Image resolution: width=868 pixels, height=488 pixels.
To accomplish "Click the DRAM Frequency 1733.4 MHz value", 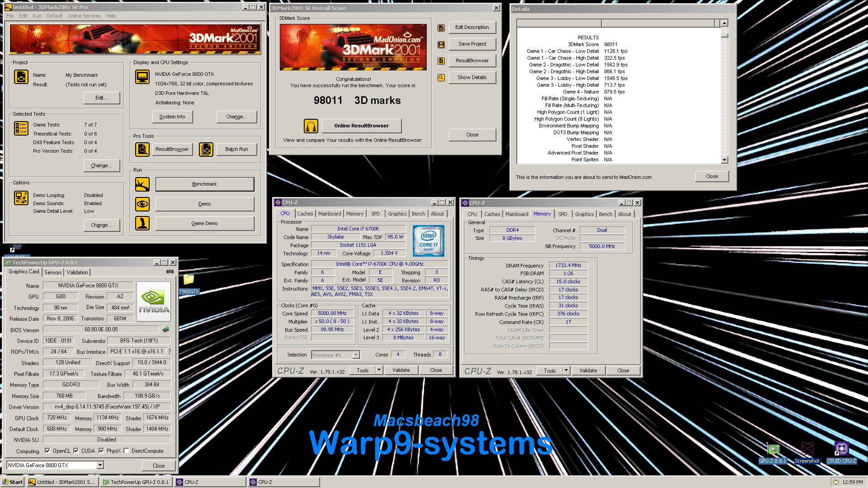I will (568, 265).
